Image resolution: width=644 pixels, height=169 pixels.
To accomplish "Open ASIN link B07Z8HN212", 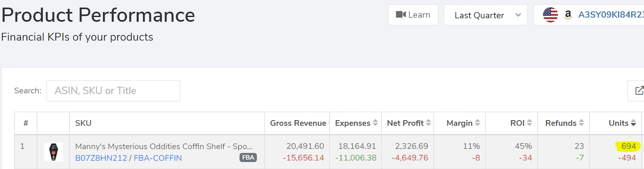I will coord(101,158).
